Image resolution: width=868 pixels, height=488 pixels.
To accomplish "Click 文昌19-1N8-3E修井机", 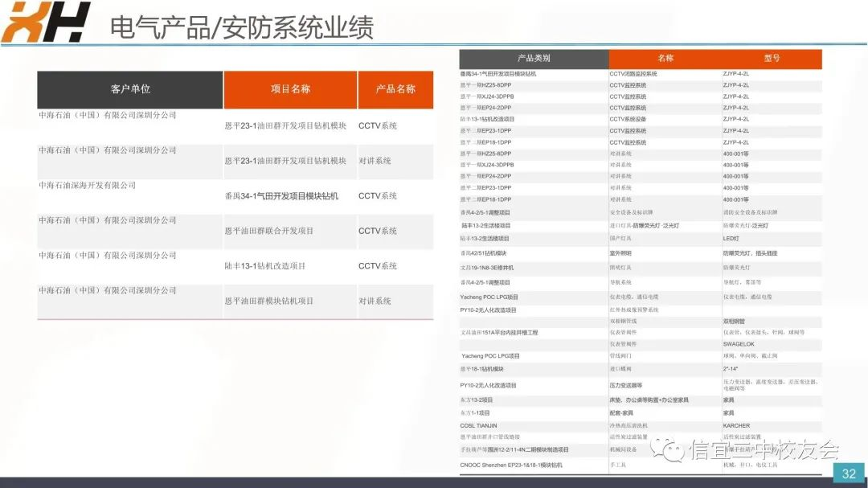I will 487,268.
